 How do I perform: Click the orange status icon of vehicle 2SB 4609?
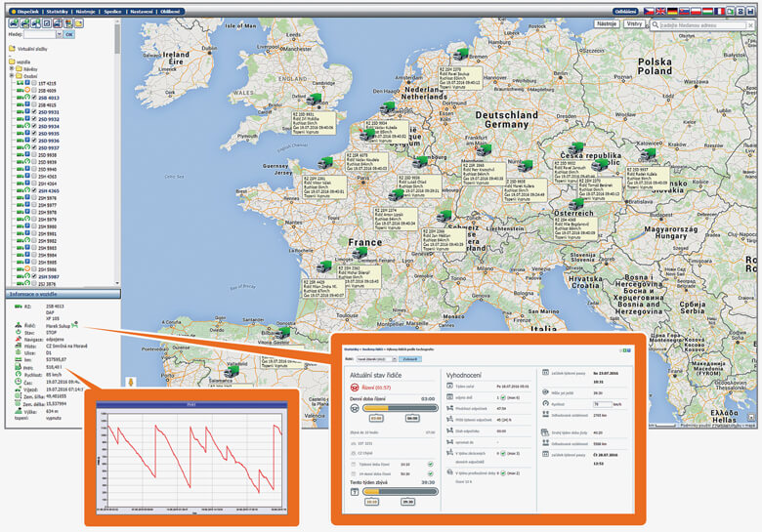[x=27, y=90]
